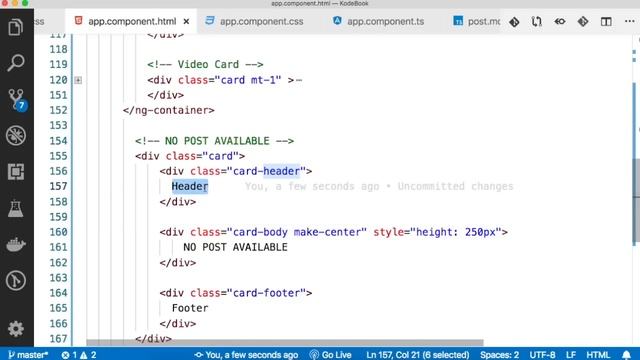The image size is (640, 360).
Task: Click the make-center class on line 160
Action: coord(327,232)
